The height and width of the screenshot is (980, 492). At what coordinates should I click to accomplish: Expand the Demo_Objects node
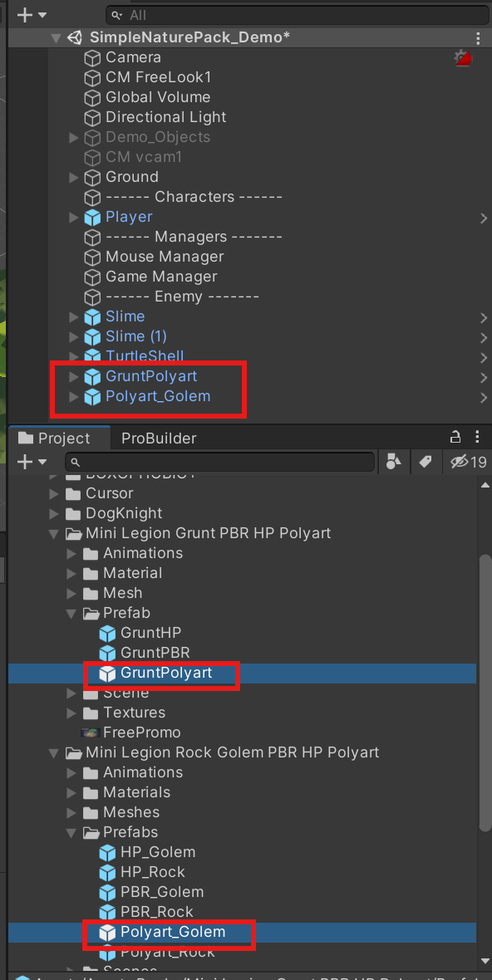point(74,138)
